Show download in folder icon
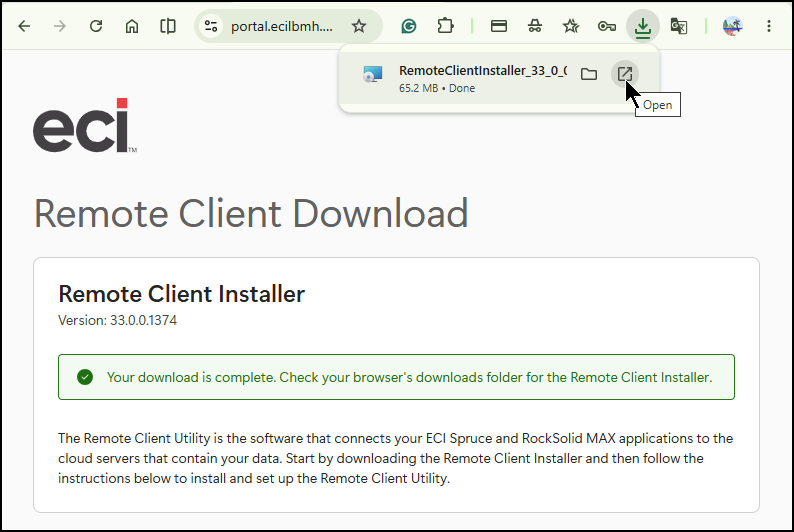The height and width of the screenshot is (532, 794). 589,74
